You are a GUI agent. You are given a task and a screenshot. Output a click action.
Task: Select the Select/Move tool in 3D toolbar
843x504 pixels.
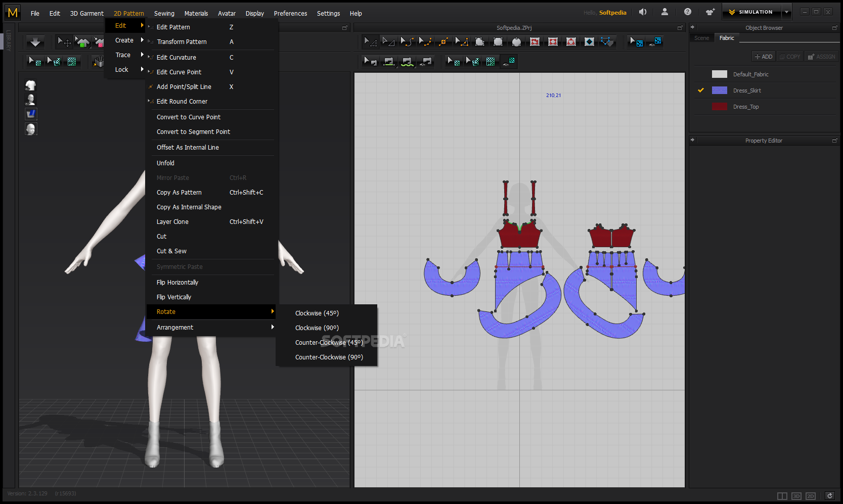(64, 42)
